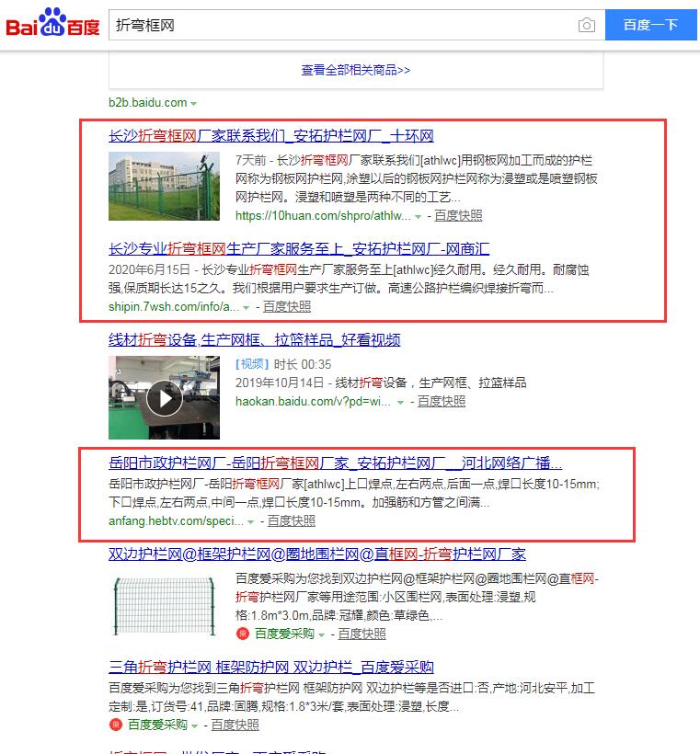
Task: Expand arrow beside shipin.7wsh.com URL
Action: tap(246, 308)
